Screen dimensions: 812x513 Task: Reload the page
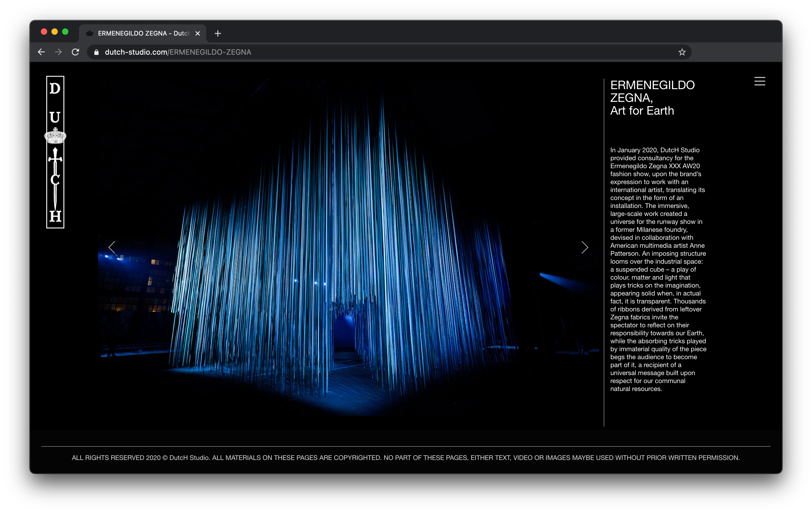point(76,52)
